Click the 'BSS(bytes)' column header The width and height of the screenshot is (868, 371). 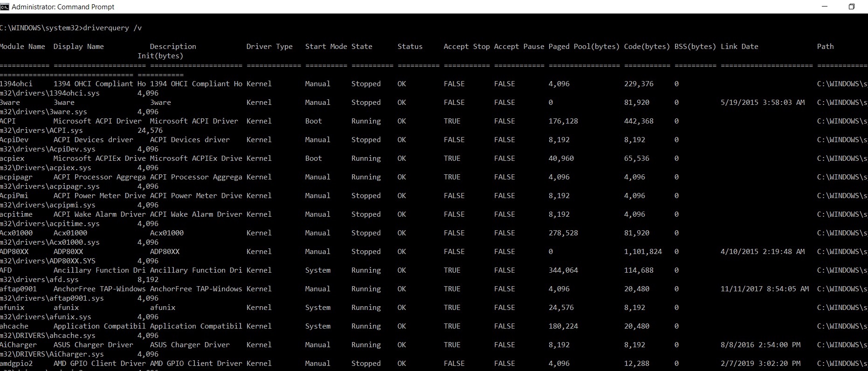pos(695,47)
